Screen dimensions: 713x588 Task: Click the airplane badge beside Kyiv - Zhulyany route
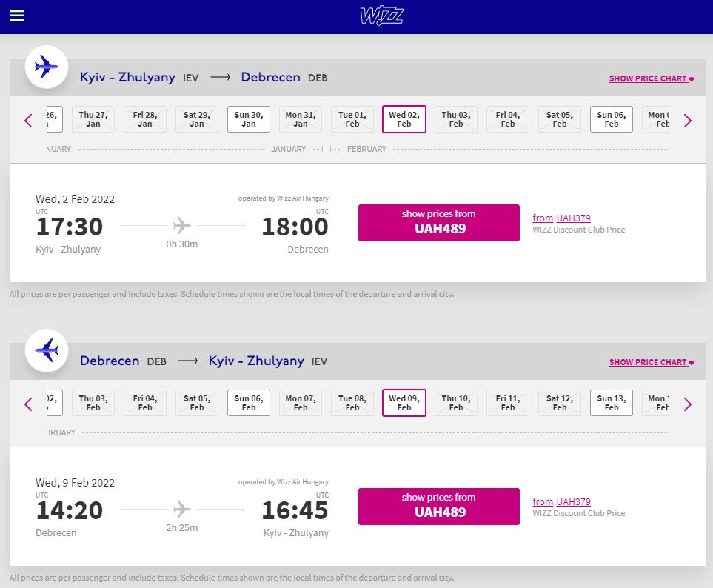pyautogui.click(x=46, y=67)
